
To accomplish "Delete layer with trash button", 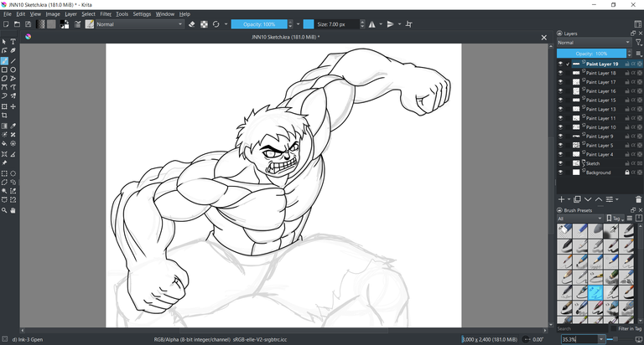I will click(638, 199).
